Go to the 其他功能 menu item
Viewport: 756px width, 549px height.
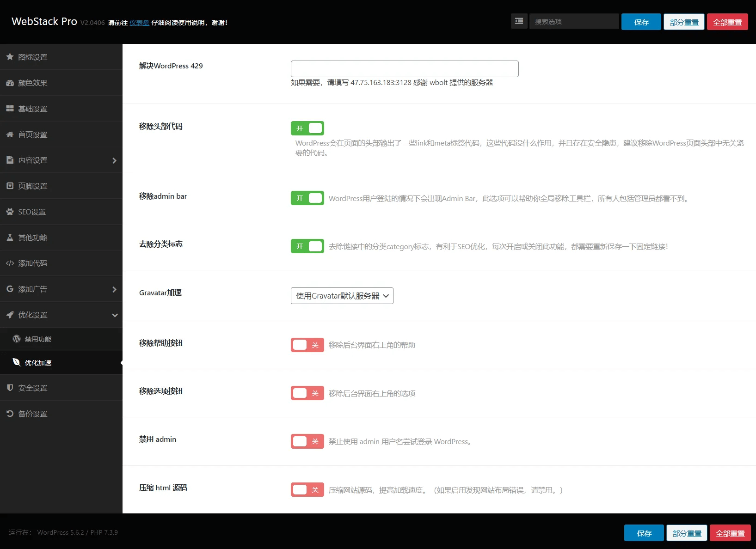33,238
